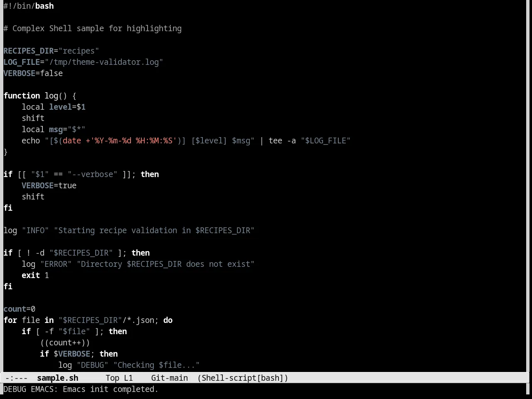Viewport: 532px width, 399px height.
Task: Click the count=0 line
Action: coord(20,309)
